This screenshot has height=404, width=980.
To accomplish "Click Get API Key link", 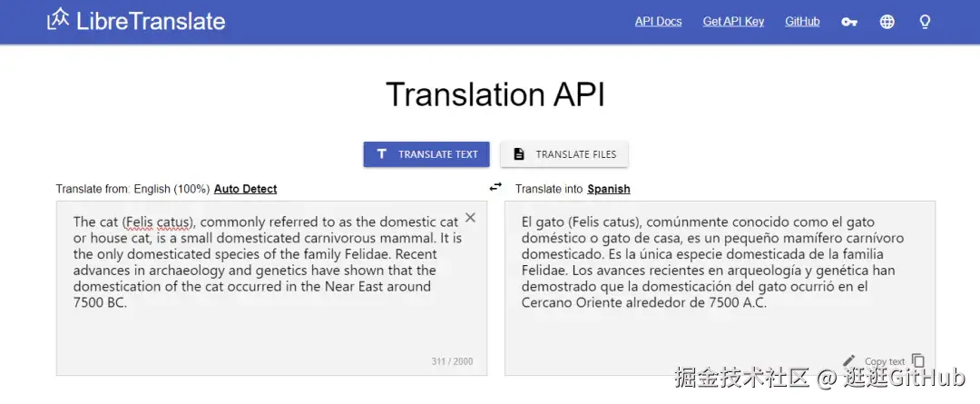I will pyautogui.click(x=733, y=22).
